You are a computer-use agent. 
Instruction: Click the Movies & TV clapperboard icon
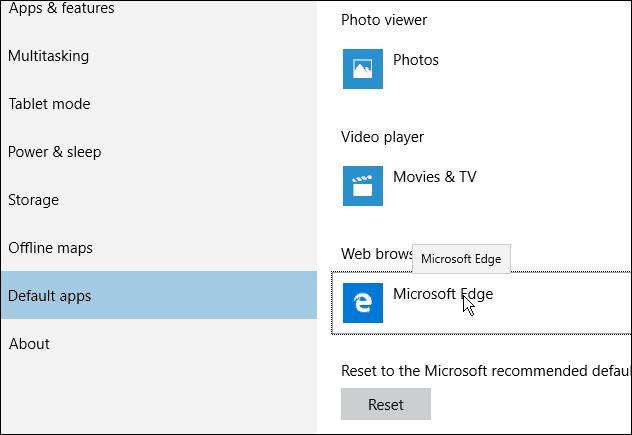click(x=363, y=186)
